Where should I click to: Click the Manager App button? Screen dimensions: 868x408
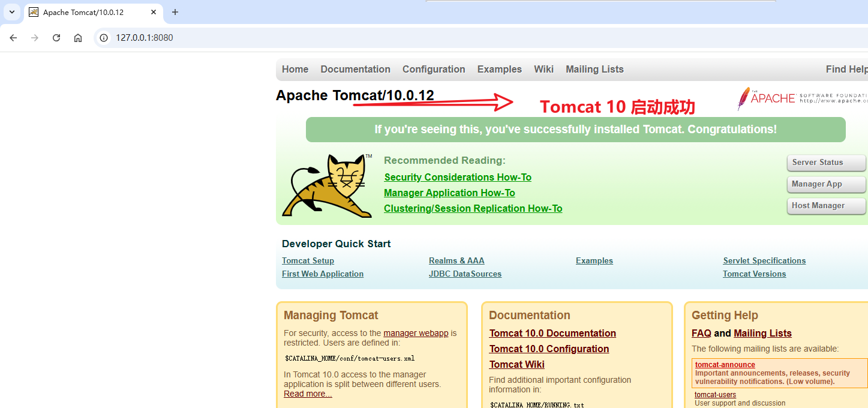[826, 184]
